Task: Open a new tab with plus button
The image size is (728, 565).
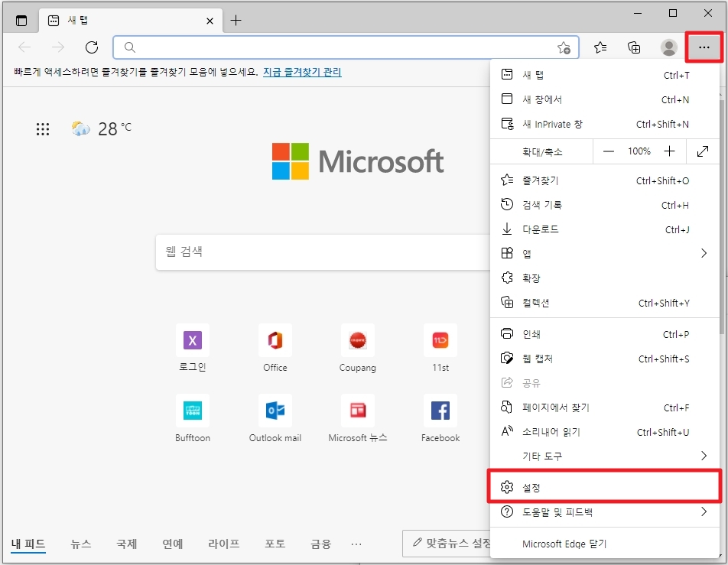Action: [x=236, y=21]
